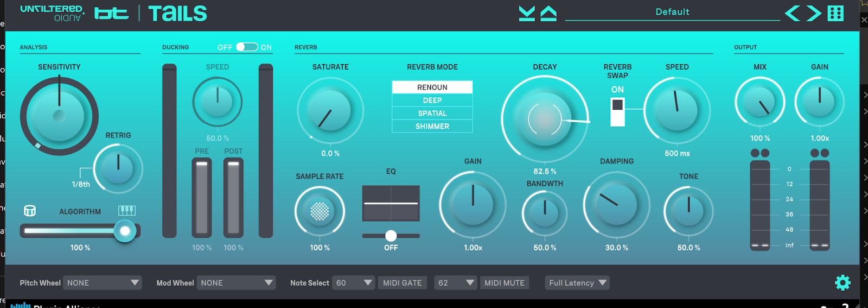Image resolution: width=868 pixels, height=308 pixels.
Task: Go to the previous preset arrow
Action: (792, 13)
